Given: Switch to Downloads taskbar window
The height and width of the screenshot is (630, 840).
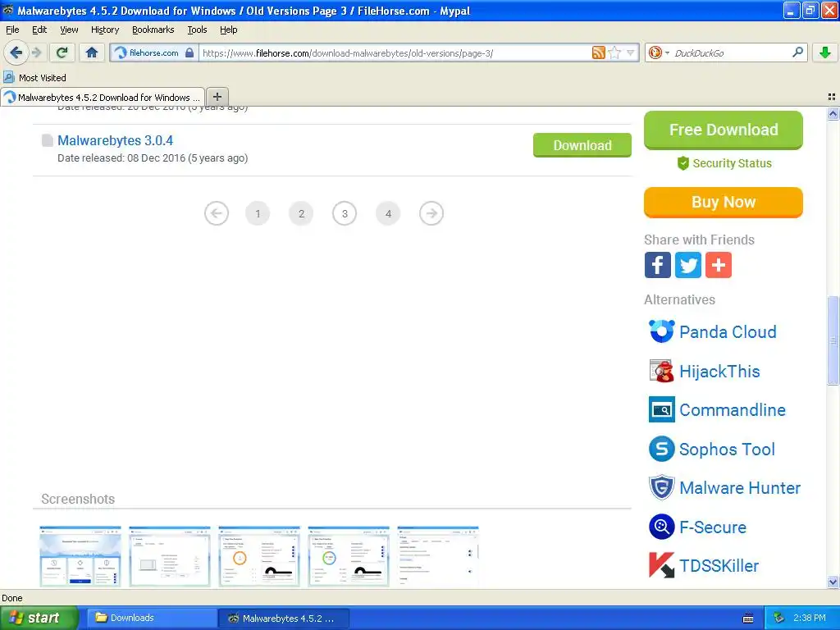Looking at the screenshot, I should (151, 618).
